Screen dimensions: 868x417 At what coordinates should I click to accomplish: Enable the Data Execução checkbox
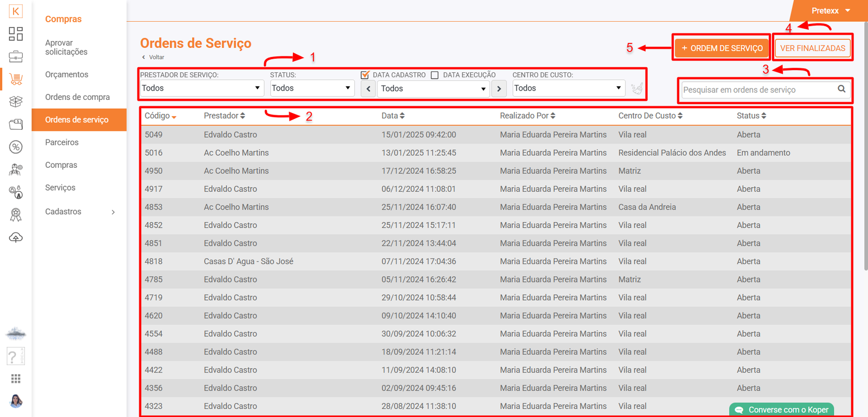[x=435, y=75]
